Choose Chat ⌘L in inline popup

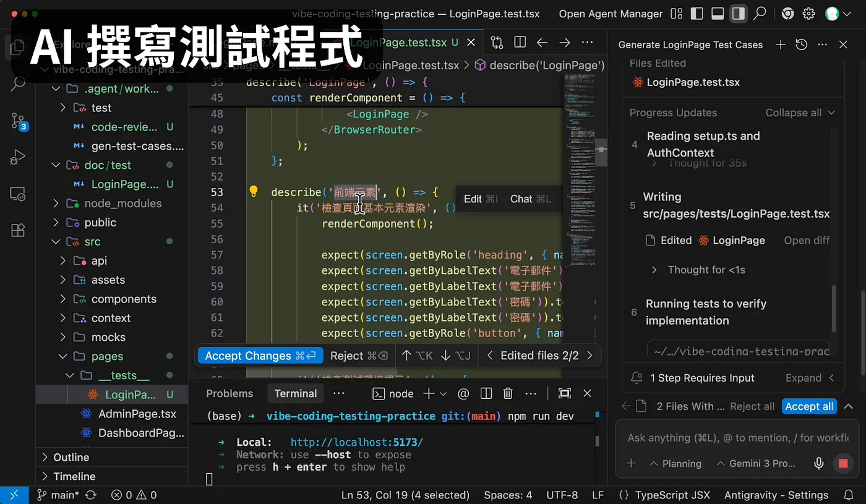[530, 199]
